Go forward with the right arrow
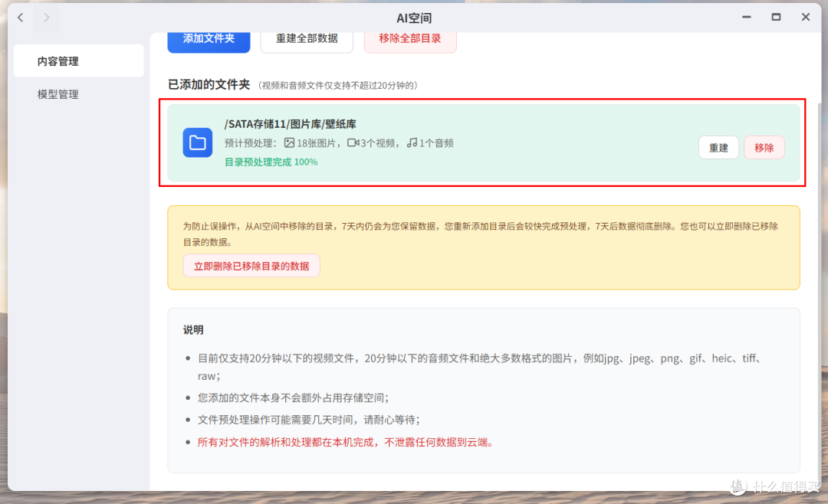 click(47, 18)
